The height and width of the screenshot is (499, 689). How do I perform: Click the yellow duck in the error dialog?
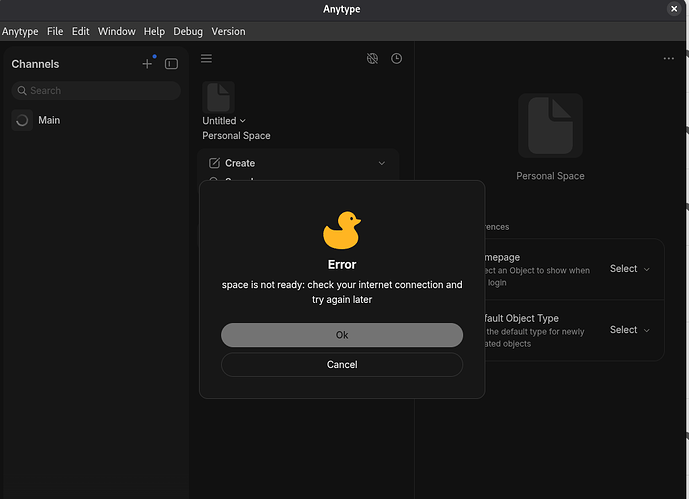pos(342,230)
